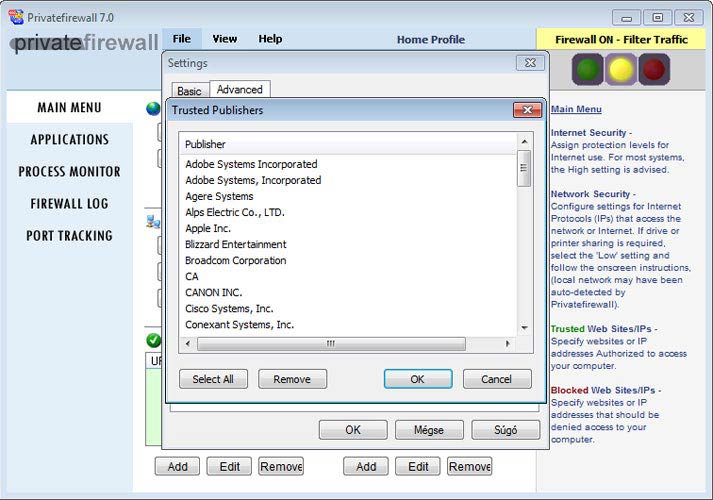Open the View menu
This screenshot has height=500, width=713.
click(x=225, y=39)
